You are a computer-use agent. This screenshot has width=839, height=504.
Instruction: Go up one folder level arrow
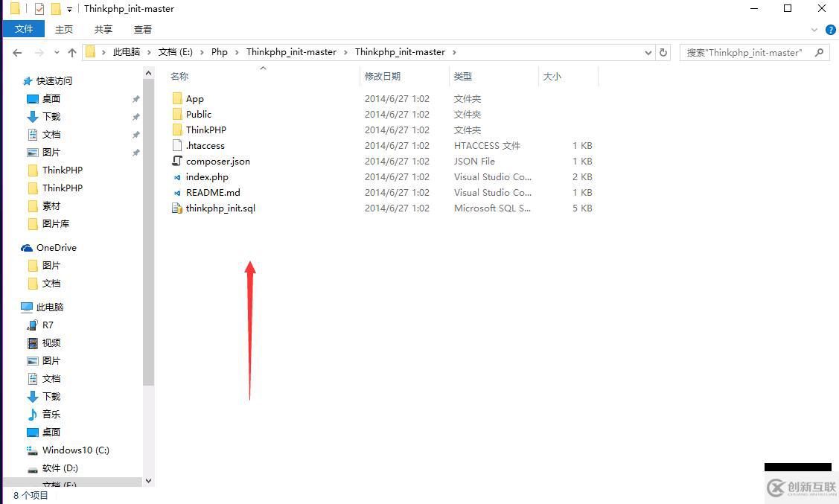pos(72,52)
